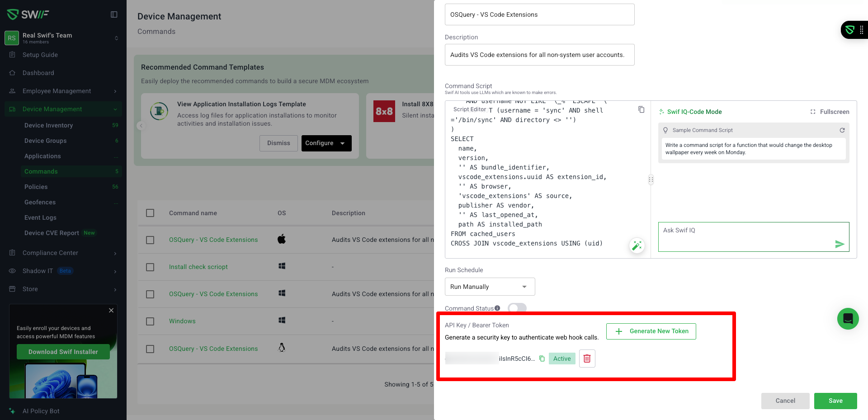Open the Run Manually schedule dropdown

point(490,287)
